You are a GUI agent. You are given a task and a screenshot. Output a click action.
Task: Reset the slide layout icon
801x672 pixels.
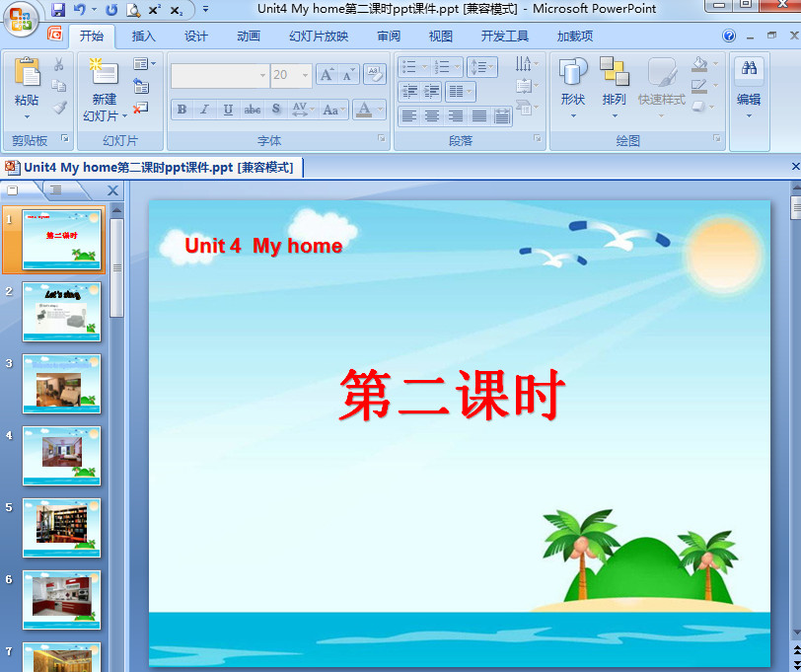click(141, 85)
